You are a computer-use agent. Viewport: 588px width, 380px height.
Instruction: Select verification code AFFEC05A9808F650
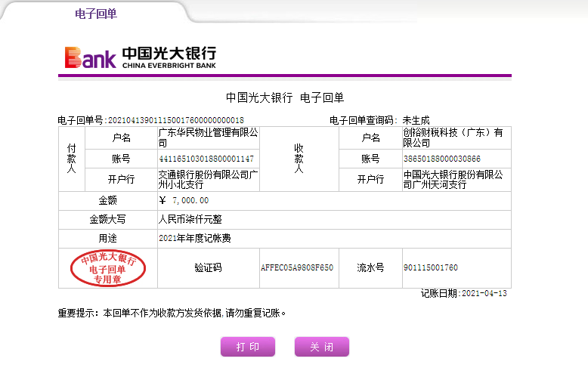297,267
